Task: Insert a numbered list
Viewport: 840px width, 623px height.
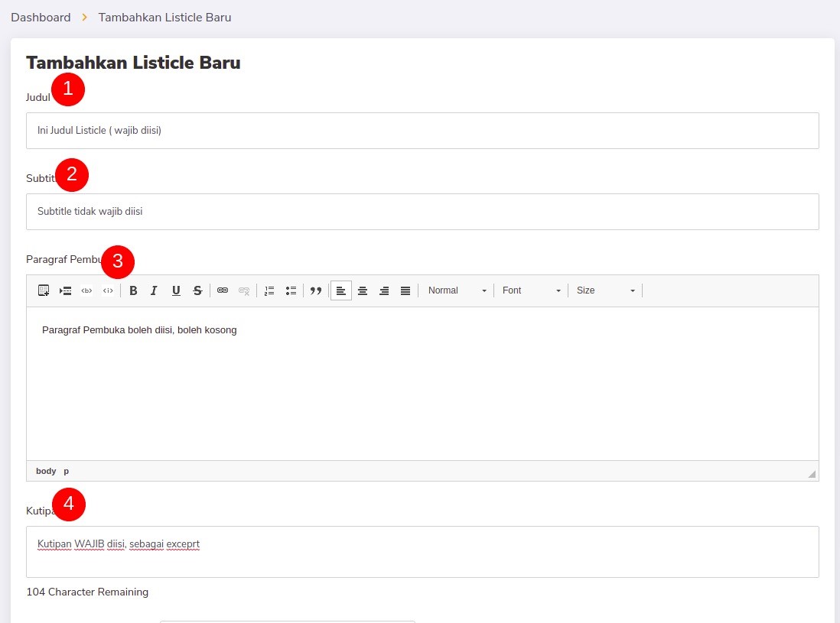Action: 269,290
